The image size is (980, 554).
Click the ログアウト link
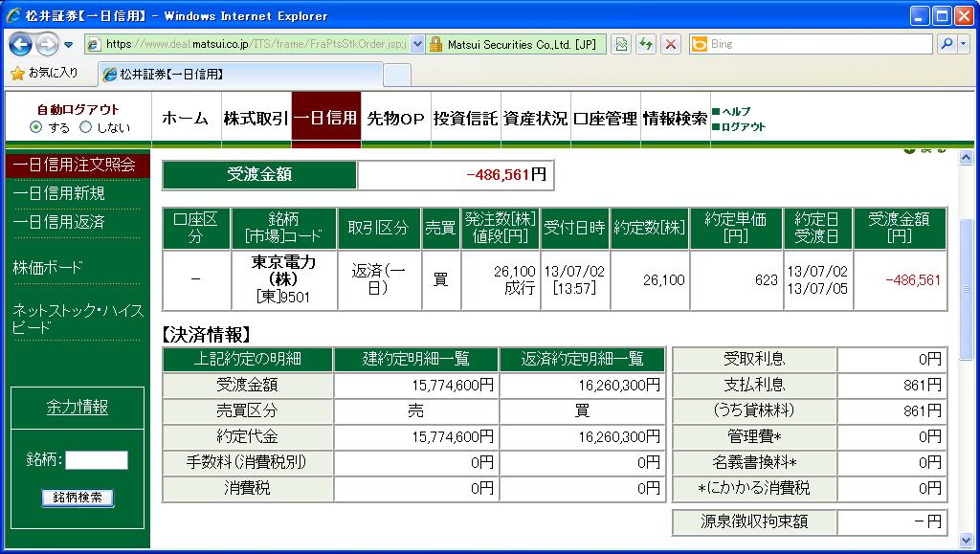743,126
